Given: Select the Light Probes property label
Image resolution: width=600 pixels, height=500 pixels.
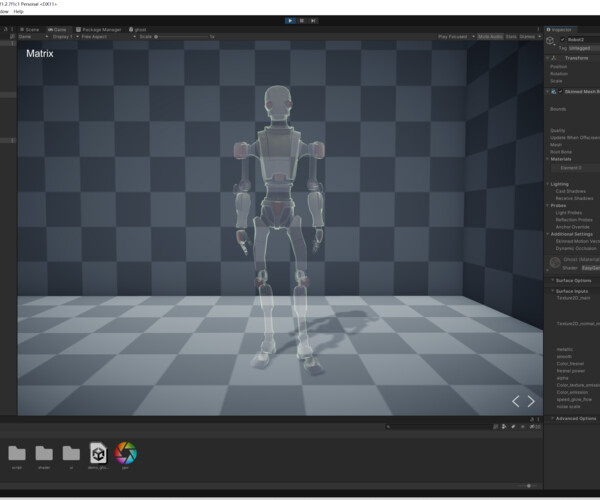Looking at the screenshot, I should [x=569, y=213].
